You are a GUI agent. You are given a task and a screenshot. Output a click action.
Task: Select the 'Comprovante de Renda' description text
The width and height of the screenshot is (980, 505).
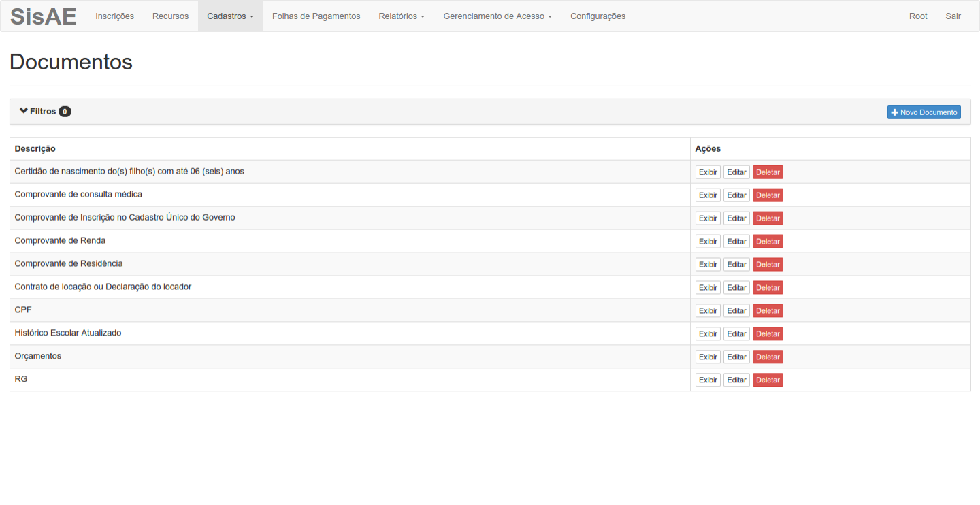click(60, 240)
